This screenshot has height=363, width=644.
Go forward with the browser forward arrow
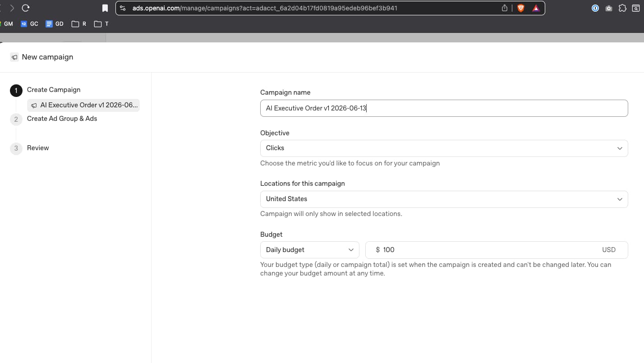[x=12, y=8]
